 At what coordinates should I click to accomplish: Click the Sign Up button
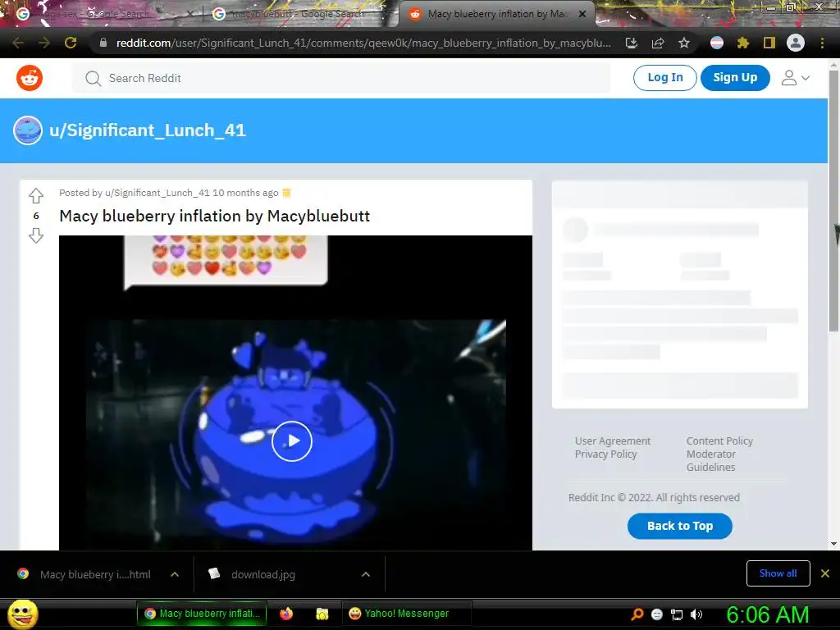pyautogui.click(x=735, y=78)
